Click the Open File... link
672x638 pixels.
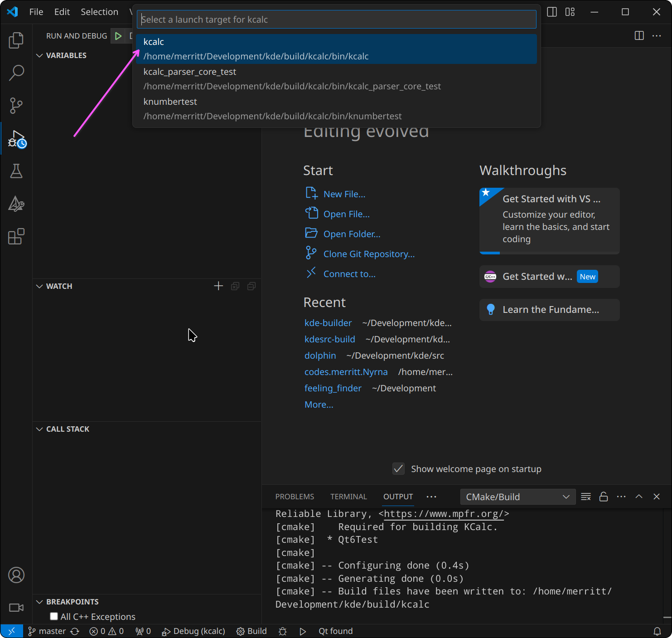pos(347,214)
